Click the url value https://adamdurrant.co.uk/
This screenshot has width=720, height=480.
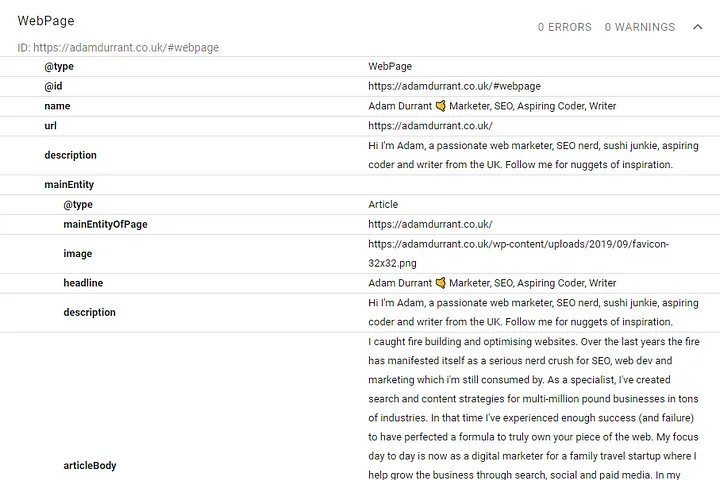pos(430,126)
